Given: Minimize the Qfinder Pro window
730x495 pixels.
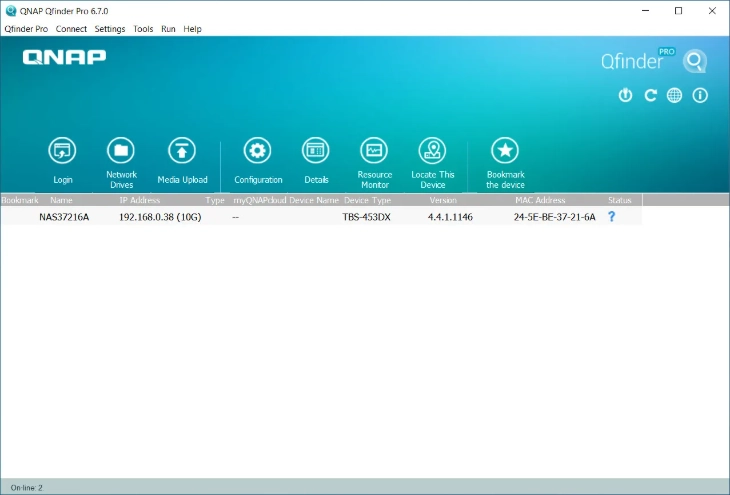Looking at the screenshot, I should point(645,11).
